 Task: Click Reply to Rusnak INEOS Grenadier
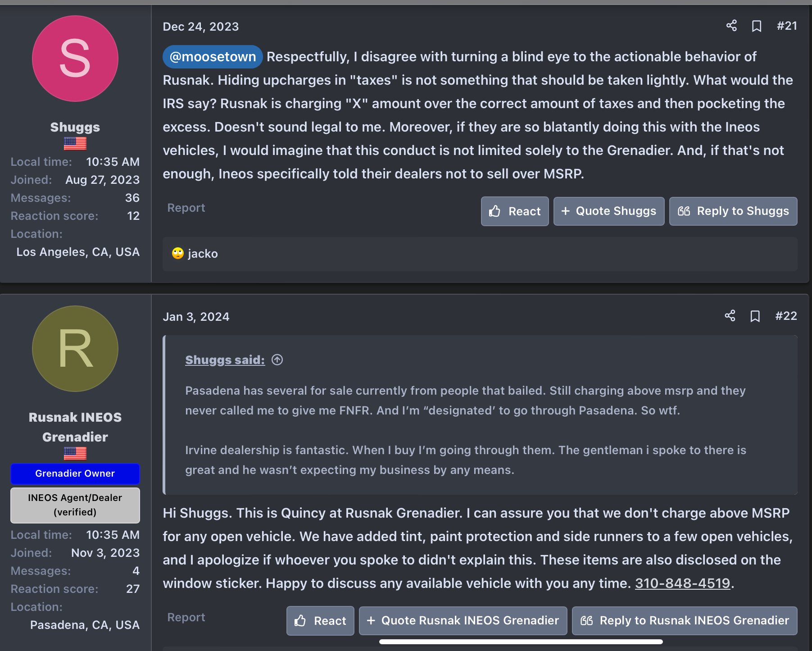[684, 620]
